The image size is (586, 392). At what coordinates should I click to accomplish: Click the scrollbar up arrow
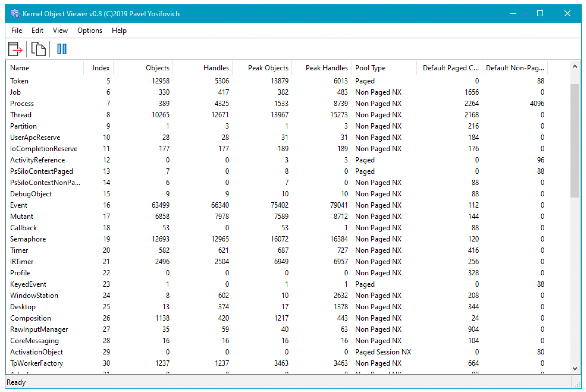pos(575,66)
